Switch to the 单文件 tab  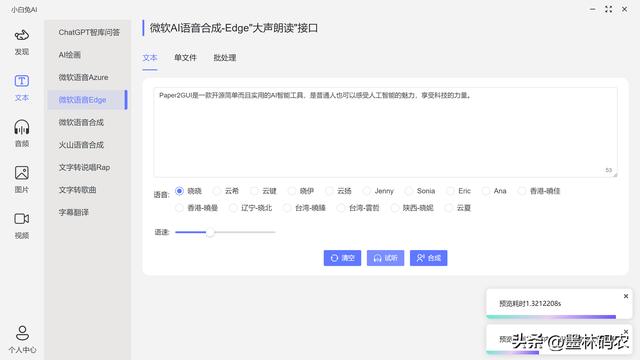(185, 58)
